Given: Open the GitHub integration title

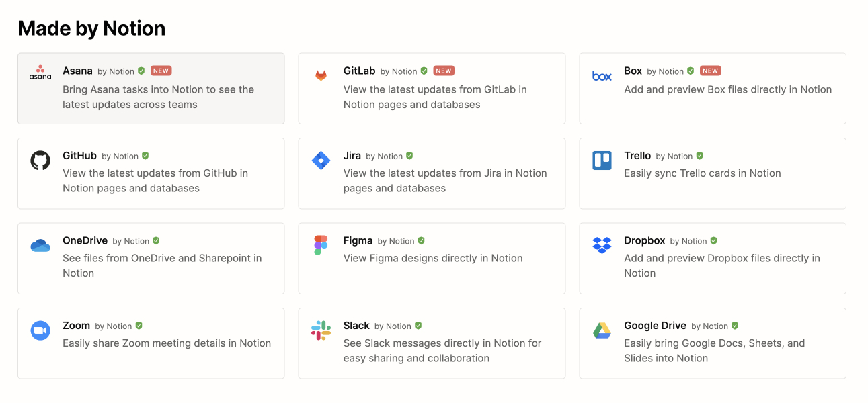Looking at the screenshot, I should click(79, 156).
